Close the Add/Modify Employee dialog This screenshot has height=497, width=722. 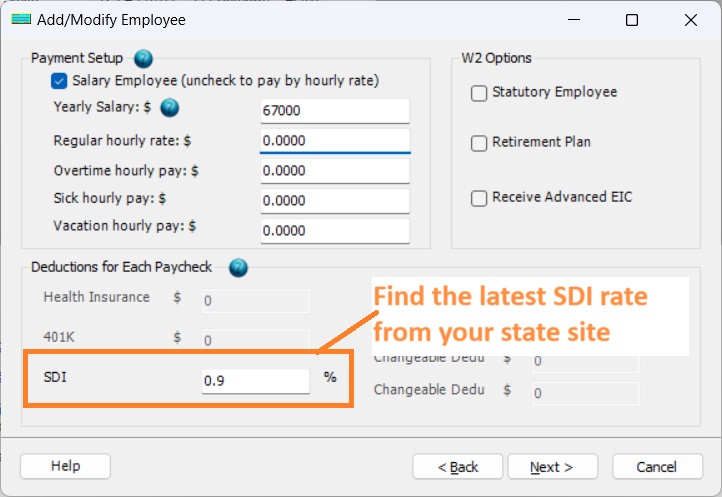click(691, 20)
